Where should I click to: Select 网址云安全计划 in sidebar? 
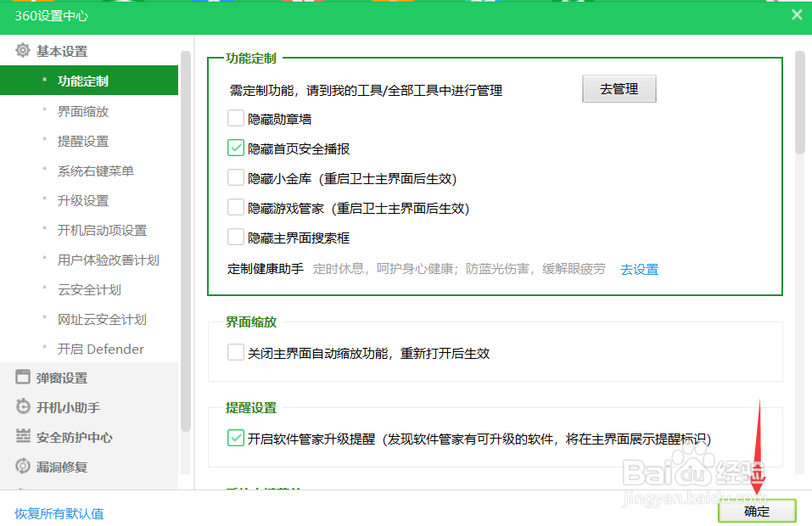coord(102,320)
